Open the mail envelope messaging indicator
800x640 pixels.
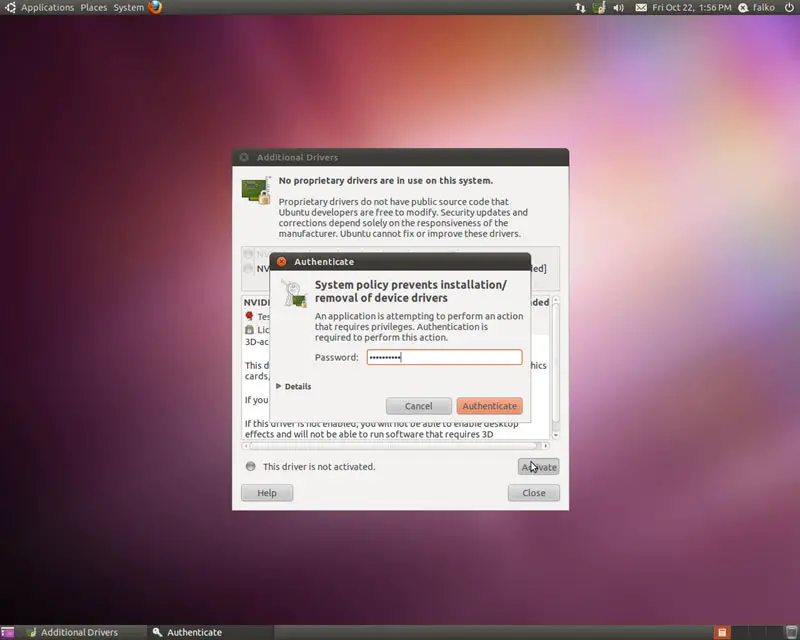pyautogui.click(x=641, y=8)
